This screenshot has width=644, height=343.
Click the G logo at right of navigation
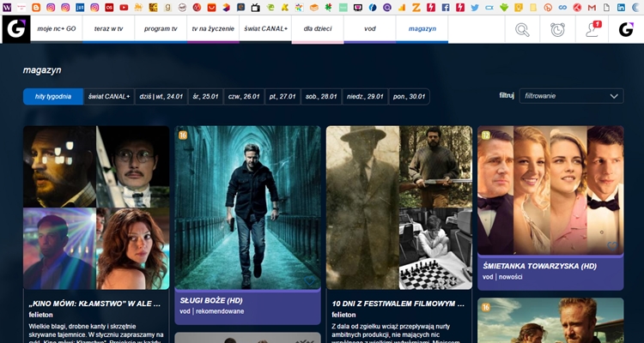(626, 29)
